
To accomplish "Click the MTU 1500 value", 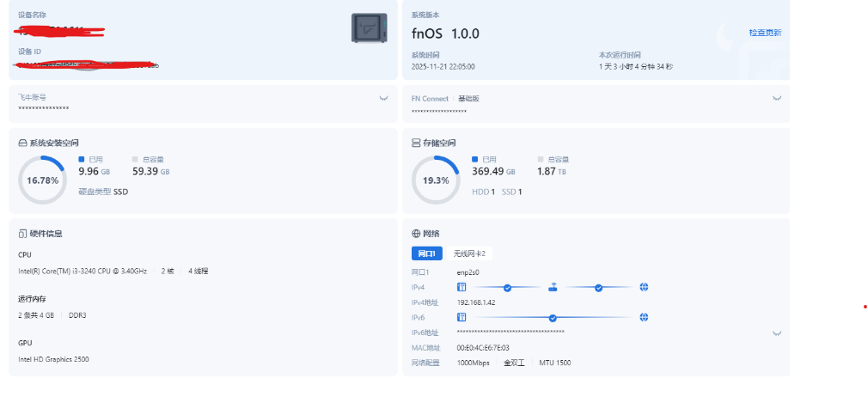I will pyautogui.click(x=554, y=363).
